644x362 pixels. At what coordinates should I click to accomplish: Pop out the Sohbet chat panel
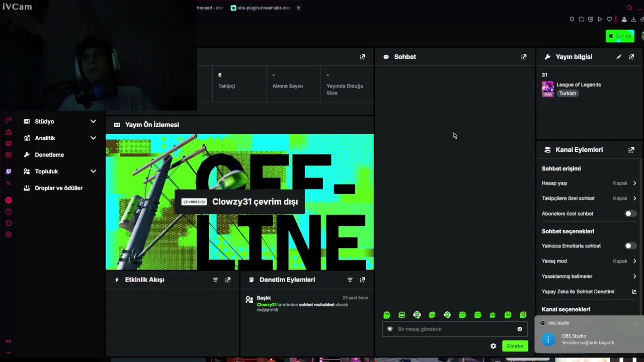[524, 57]
